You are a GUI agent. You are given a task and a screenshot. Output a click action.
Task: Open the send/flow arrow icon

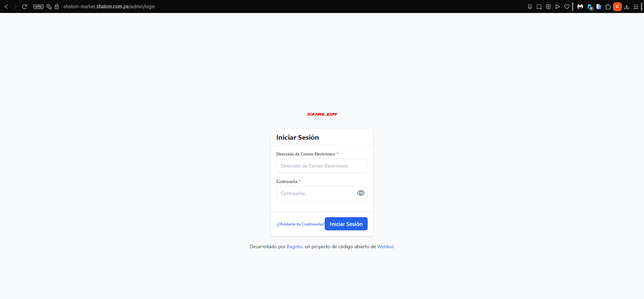[x=557, y=6]
